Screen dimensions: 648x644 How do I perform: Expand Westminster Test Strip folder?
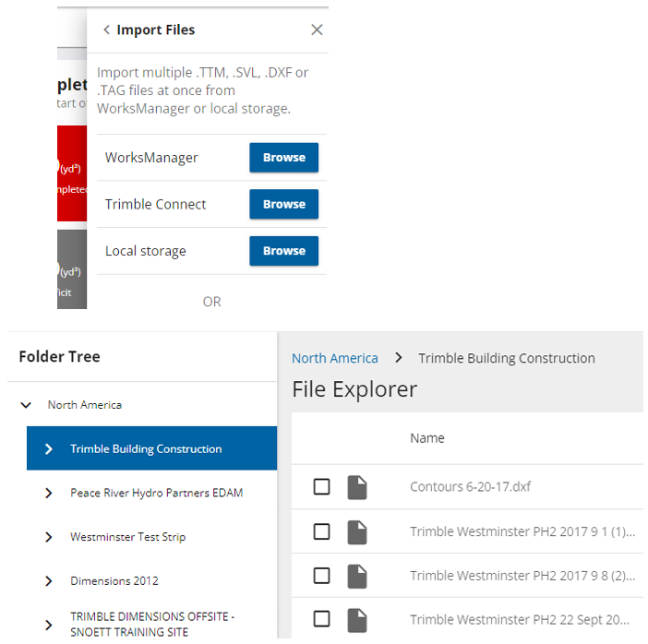[x=48, y=537]
